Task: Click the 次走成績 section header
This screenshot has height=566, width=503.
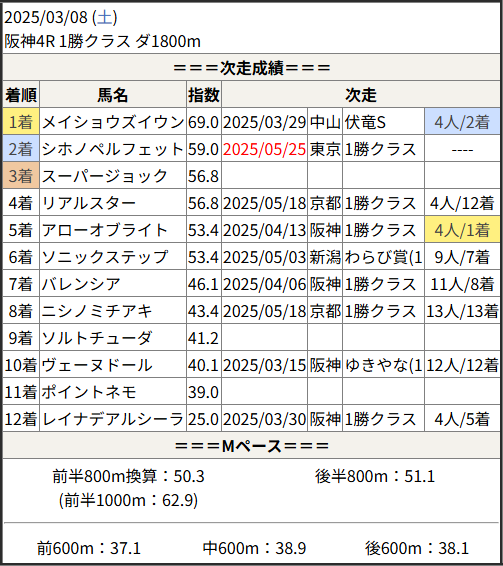Action: (x=251, y=67)
